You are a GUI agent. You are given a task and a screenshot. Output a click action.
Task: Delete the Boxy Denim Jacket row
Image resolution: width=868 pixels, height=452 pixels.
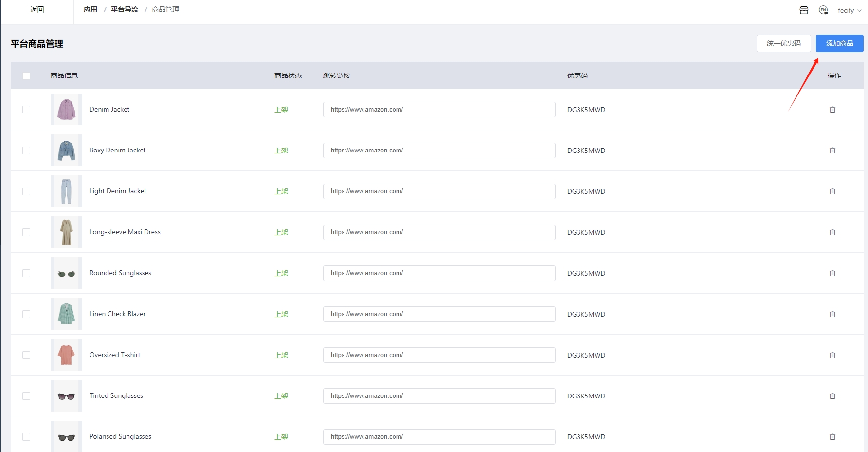[x=832, y=151]
